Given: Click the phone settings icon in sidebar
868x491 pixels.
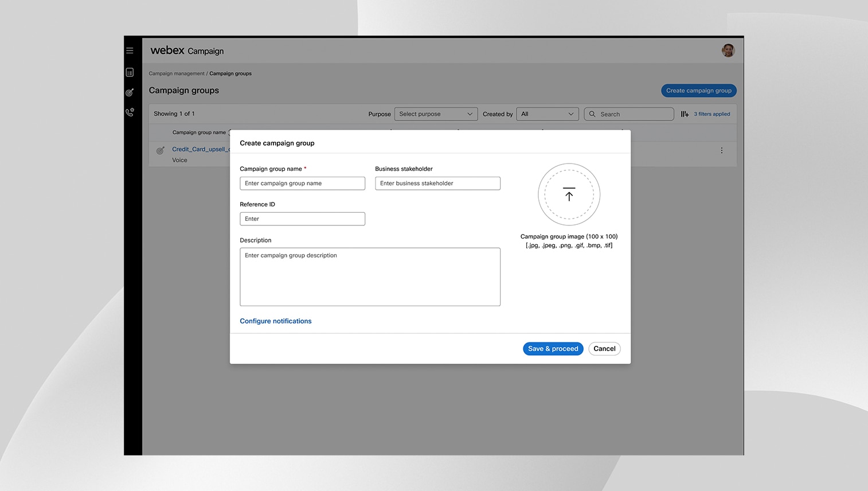Looking at the screenshot, I should click(130, 112).
